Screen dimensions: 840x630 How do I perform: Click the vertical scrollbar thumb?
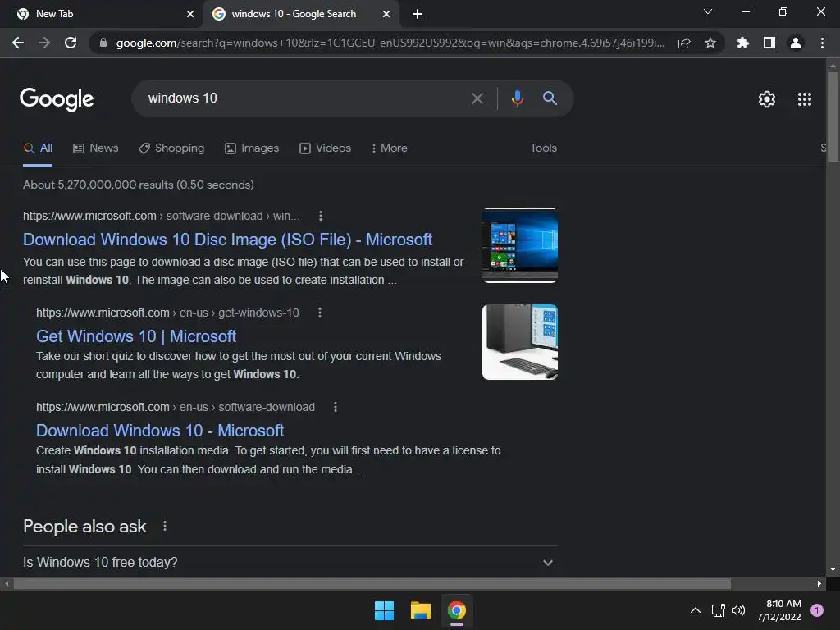[833, 116]
